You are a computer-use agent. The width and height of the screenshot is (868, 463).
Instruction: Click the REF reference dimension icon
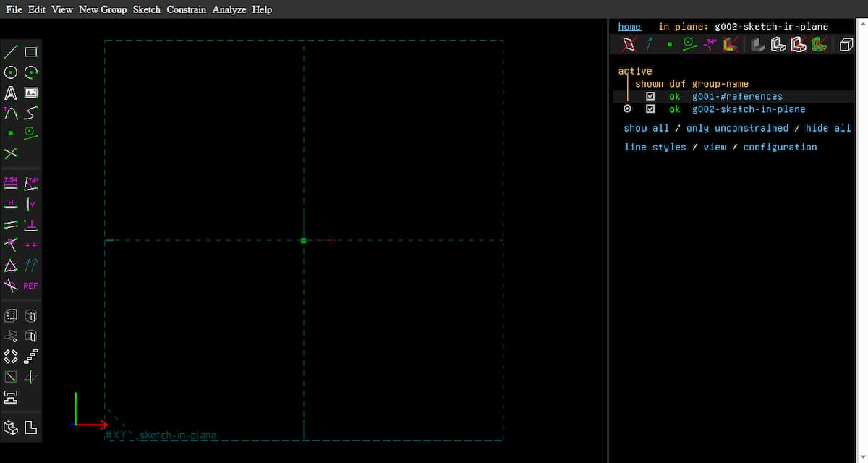pos(31,285)
